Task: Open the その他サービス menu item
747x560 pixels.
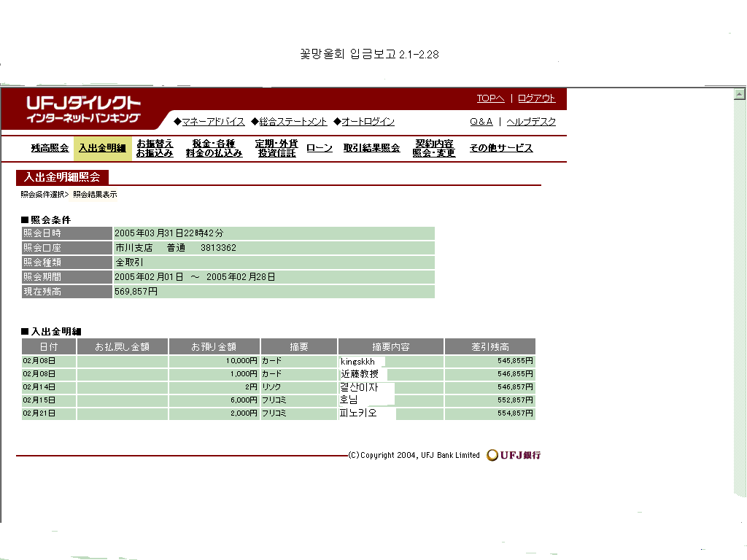Action: coord(500,148)
